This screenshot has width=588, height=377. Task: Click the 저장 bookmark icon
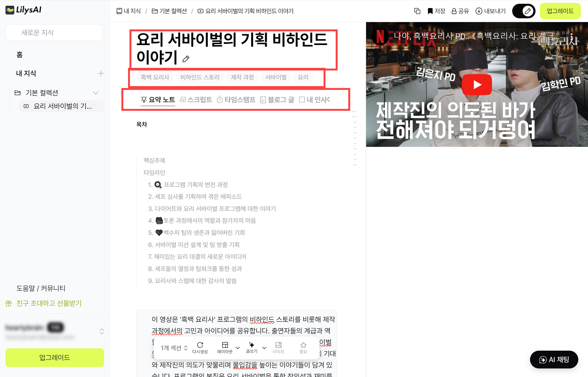pyautogui.click(x=430, y=11)
